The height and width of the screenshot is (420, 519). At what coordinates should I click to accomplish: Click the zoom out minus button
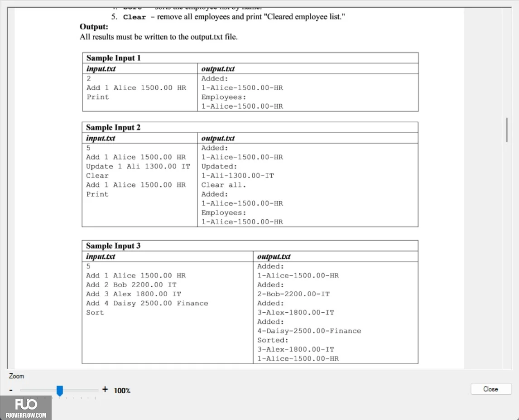11,390
